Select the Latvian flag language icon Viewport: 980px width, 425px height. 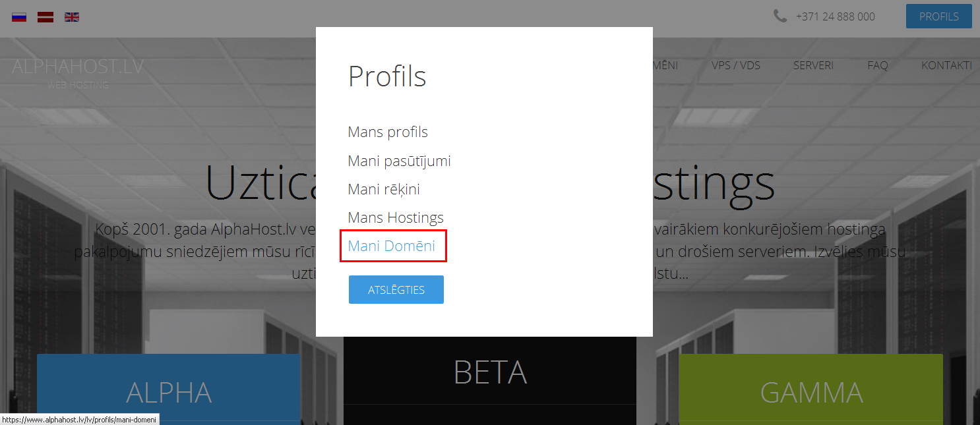[x=46, y=17]
